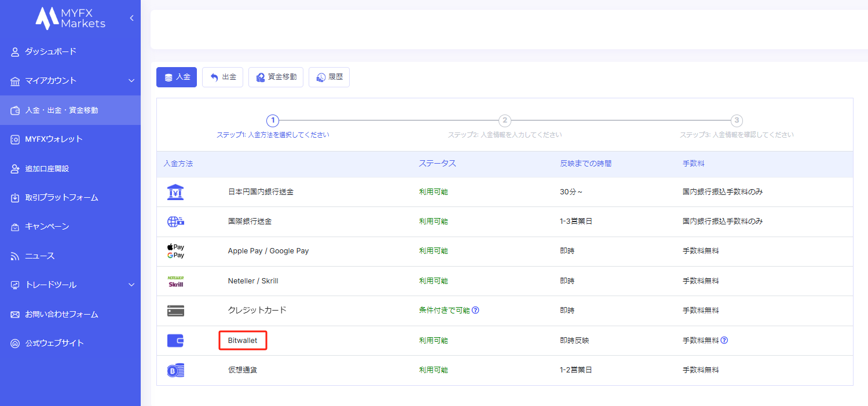Collapse the sidebar with the chevron arrow
Image resolution: width=868 pixels, height=406 pixels.
(131, 18)
